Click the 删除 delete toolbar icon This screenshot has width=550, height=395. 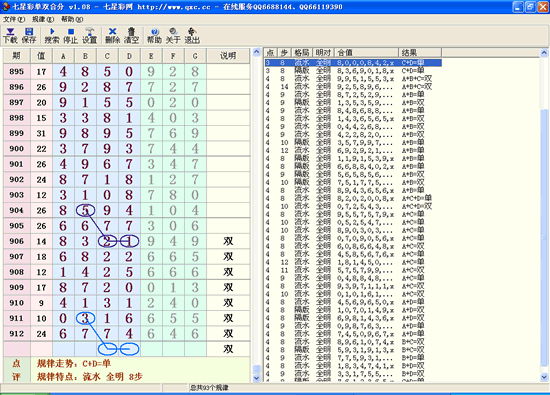coord(113,36)
